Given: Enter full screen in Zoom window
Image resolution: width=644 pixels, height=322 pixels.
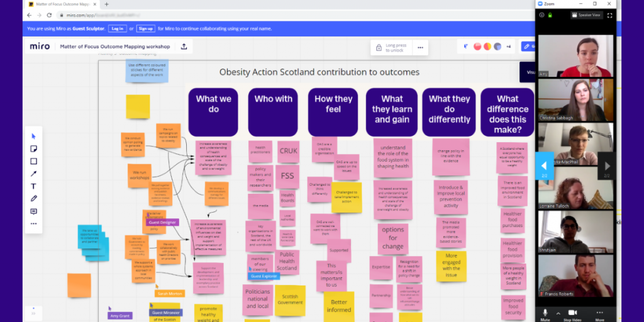Looking at the screenshot, I should tap(609, 15).
